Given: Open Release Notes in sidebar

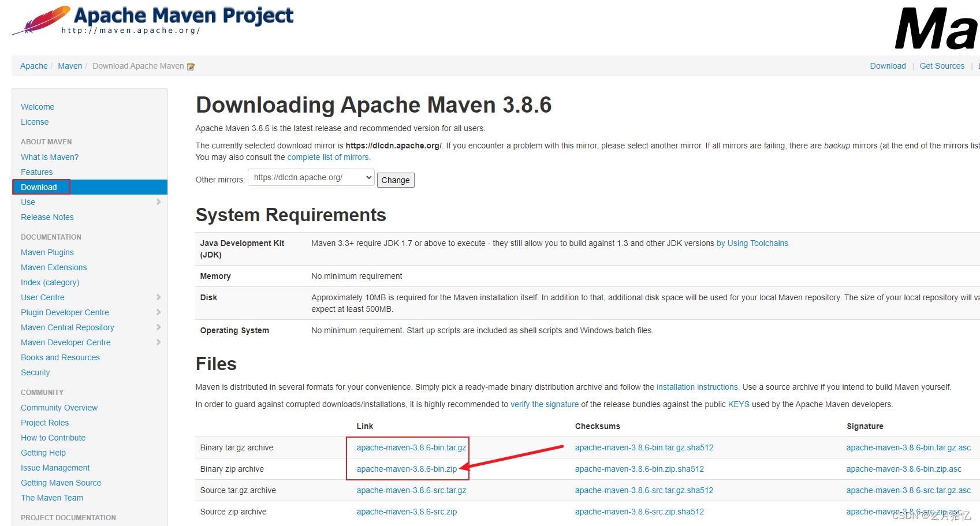Looking at the screenshot, I should coord(47,217).
